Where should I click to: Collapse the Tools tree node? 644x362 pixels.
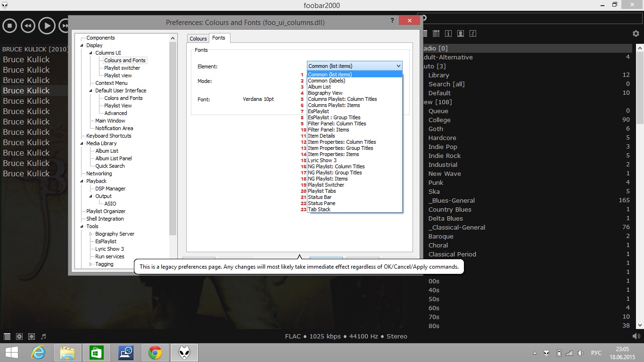pos(82,226)
